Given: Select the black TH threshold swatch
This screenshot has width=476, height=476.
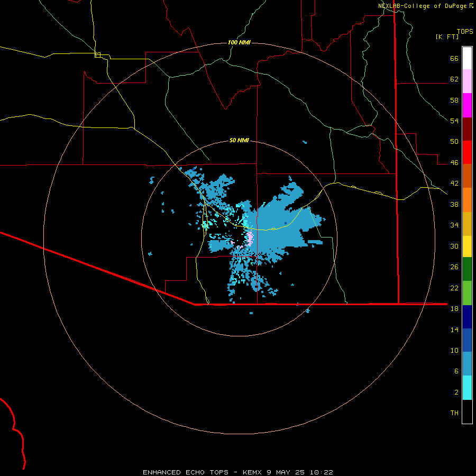Looking at the screenshot, I should click(x=467, y=411).
